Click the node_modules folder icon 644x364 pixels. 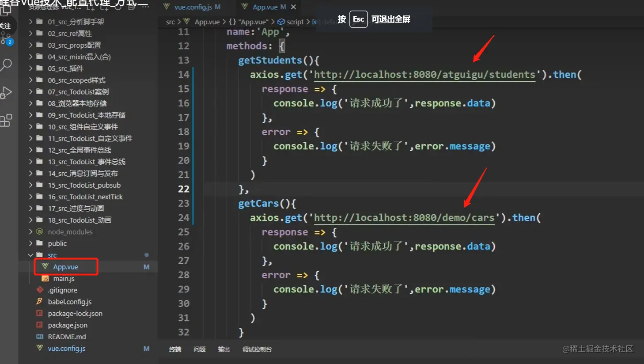pyautogui.click(x=40, y=231)
